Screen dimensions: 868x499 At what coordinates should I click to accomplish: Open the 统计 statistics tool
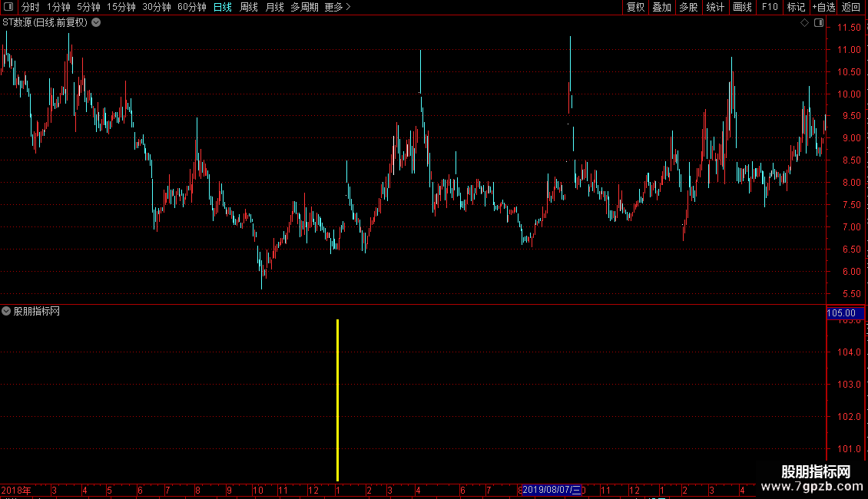coord(715,7)
